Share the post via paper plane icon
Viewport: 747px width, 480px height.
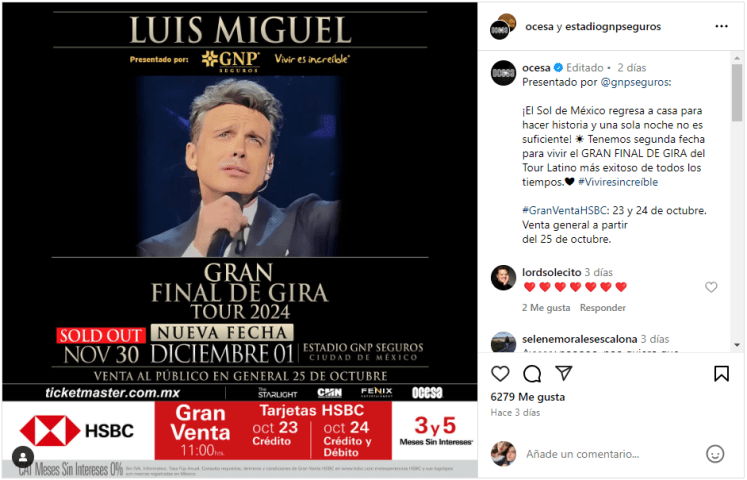pyautogui.click(x=564, y=373)
